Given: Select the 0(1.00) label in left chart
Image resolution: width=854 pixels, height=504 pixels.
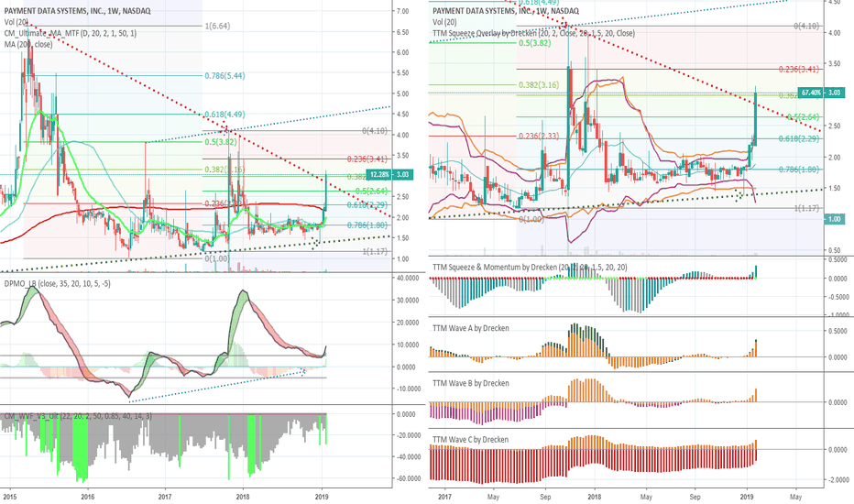Looking at the screenshot, I should pos(217,258).
